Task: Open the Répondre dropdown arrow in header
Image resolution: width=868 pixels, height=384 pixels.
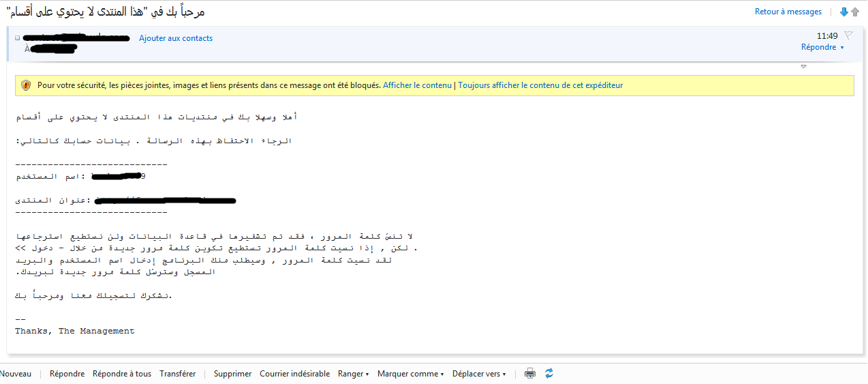Action: click(842, 48)
